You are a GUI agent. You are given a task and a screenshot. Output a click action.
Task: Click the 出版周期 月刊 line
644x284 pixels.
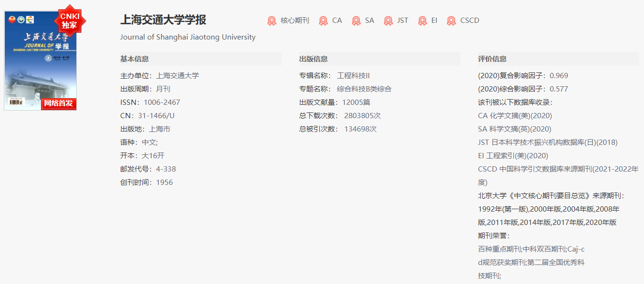(x=145, y=89)
